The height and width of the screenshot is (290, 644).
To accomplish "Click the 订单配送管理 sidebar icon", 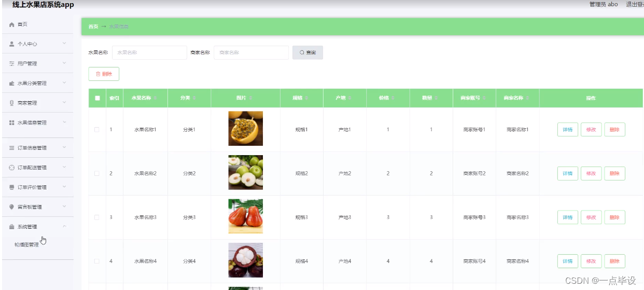I will 12,168.
